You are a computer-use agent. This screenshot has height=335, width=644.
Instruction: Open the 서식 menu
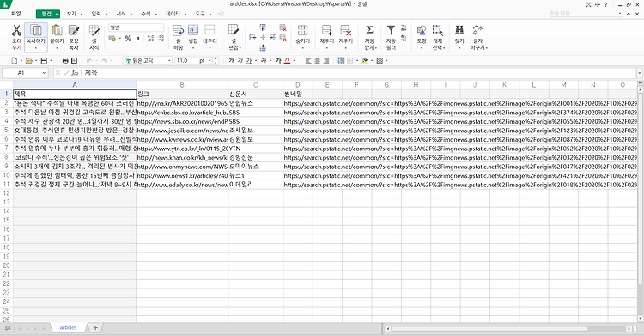coord(121,14)
